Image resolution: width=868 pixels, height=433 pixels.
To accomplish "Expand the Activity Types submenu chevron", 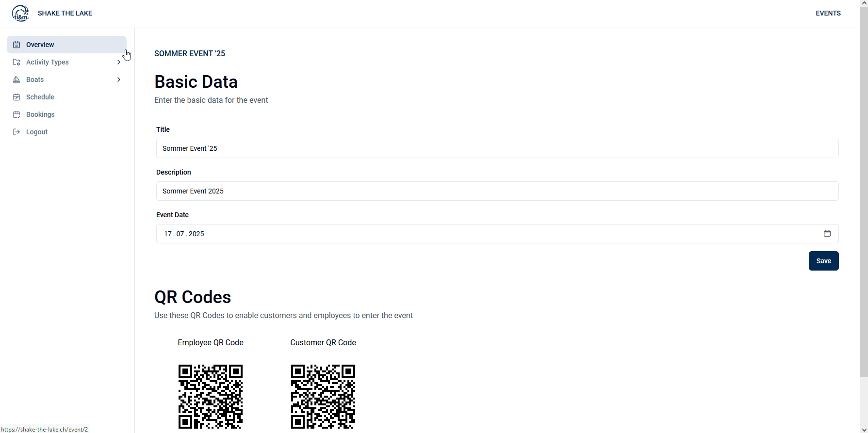I will 119,62.
